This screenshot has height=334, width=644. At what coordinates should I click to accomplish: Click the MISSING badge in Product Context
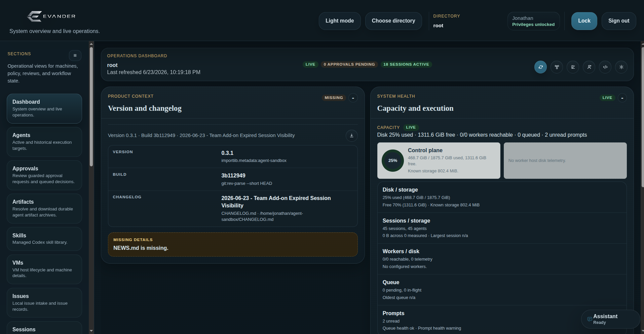click(334, 98)
